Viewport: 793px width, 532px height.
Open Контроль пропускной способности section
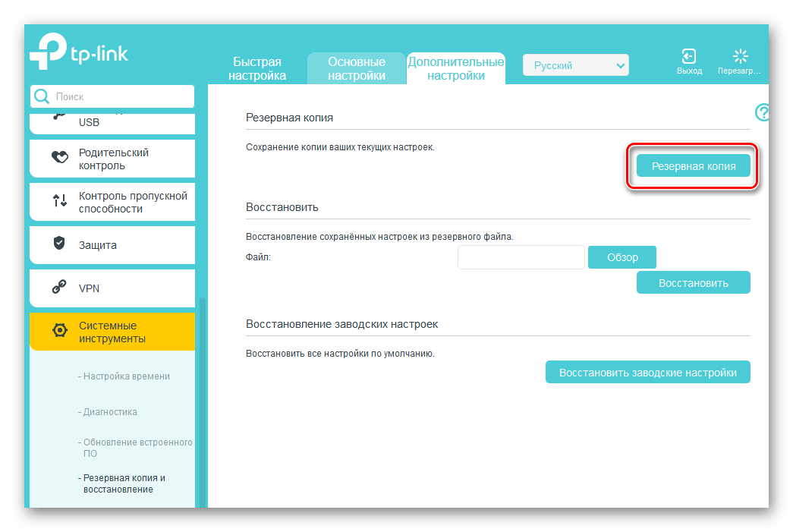pyautogui.click(x=112, y=202)
